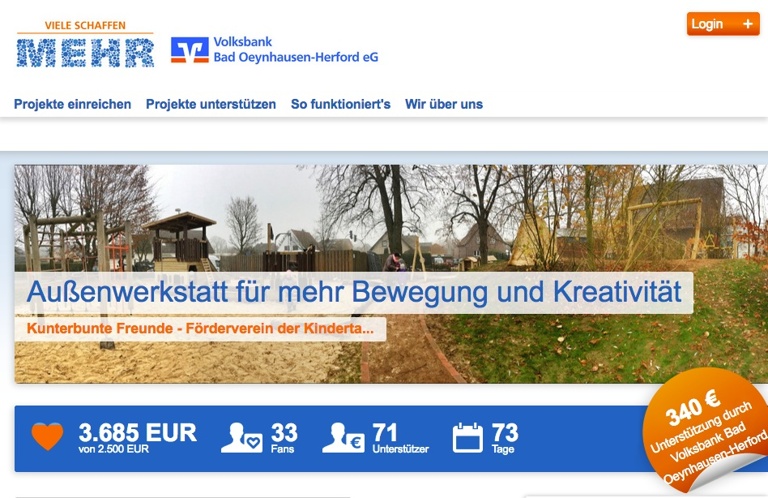Click the orange heart icon
This screenshot has width=768, height=498.
coord(48,436)
